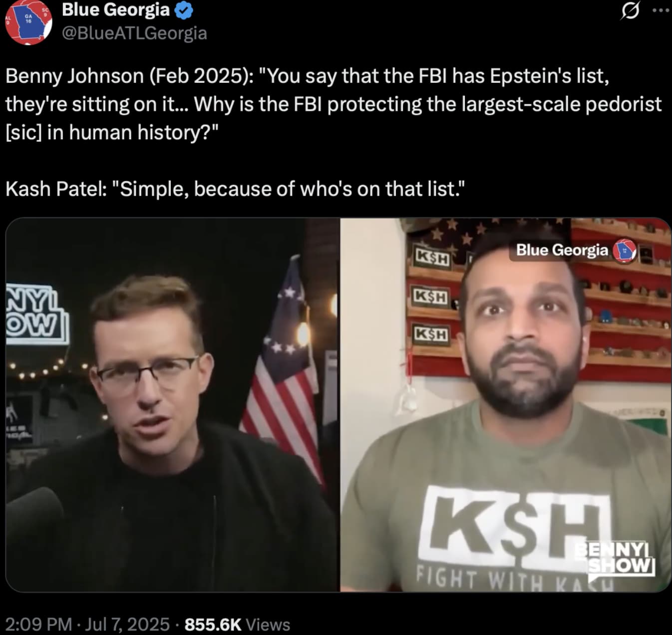The width and height of the screenshot is (672, 635).
Task: Open the Grok slashed-circle icon
Action: pos(630,10)
